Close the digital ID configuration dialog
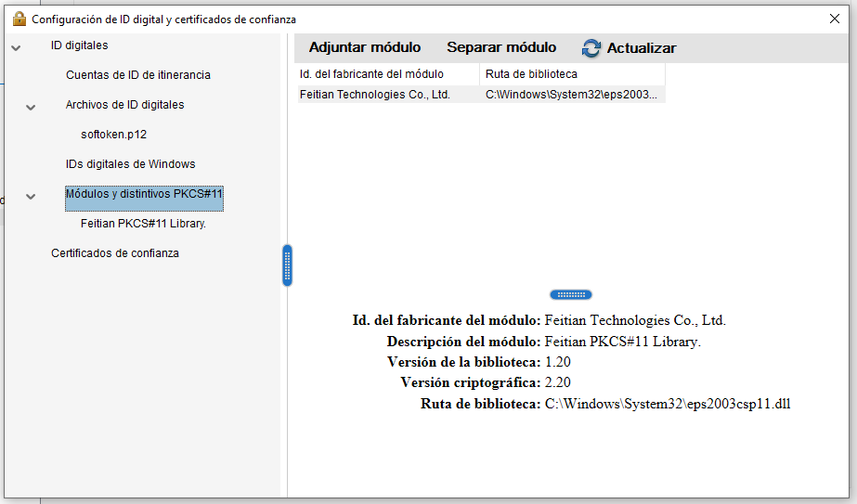 (x=833, y=19)
